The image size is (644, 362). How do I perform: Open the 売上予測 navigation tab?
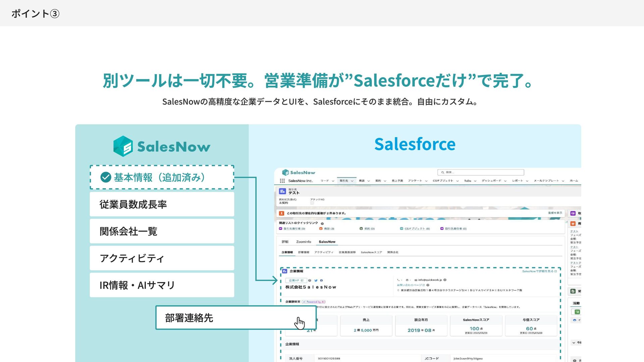(397, 181)
